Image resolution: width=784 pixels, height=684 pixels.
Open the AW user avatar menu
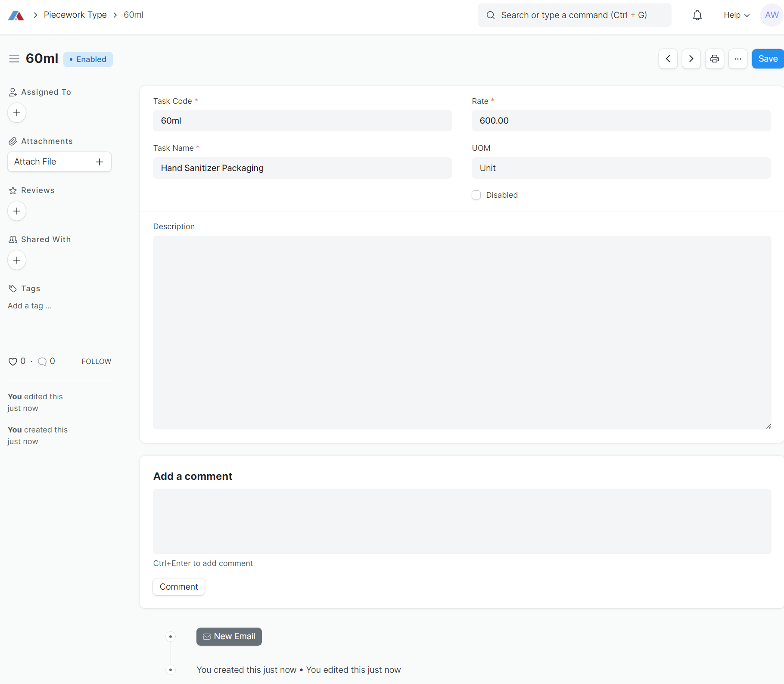771,16
